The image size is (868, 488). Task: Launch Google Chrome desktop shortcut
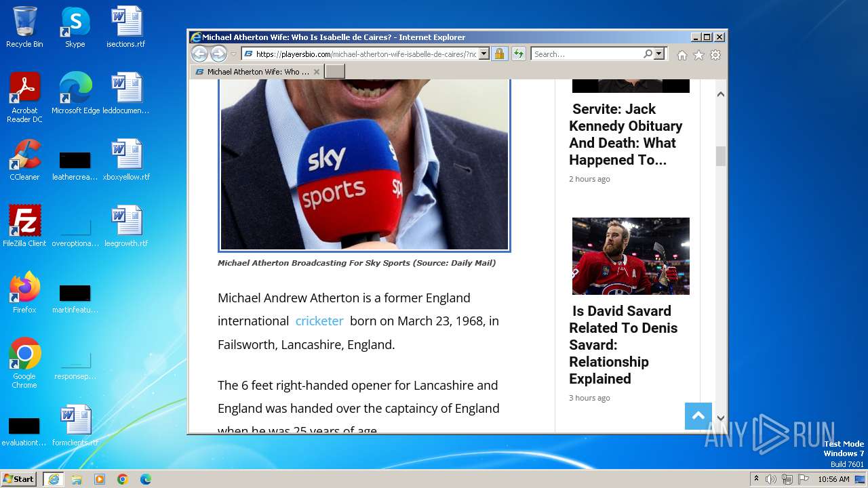tap(24, 363)
